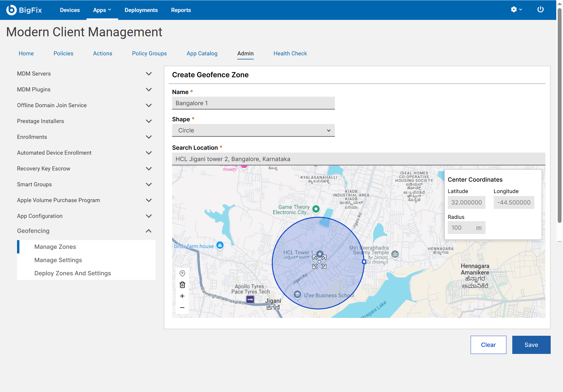Switch to the Policies tab
This screenshot has width=563, height=392.
click(63, 53)
